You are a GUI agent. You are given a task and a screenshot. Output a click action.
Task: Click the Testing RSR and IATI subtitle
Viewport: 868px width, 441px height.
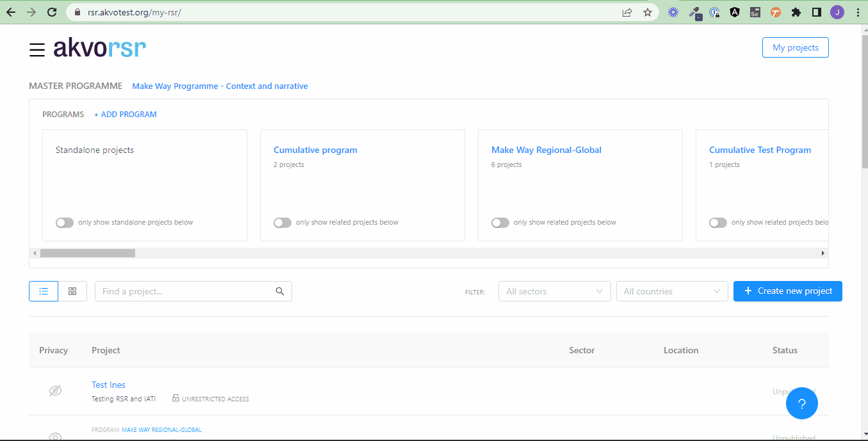(124, 399)
